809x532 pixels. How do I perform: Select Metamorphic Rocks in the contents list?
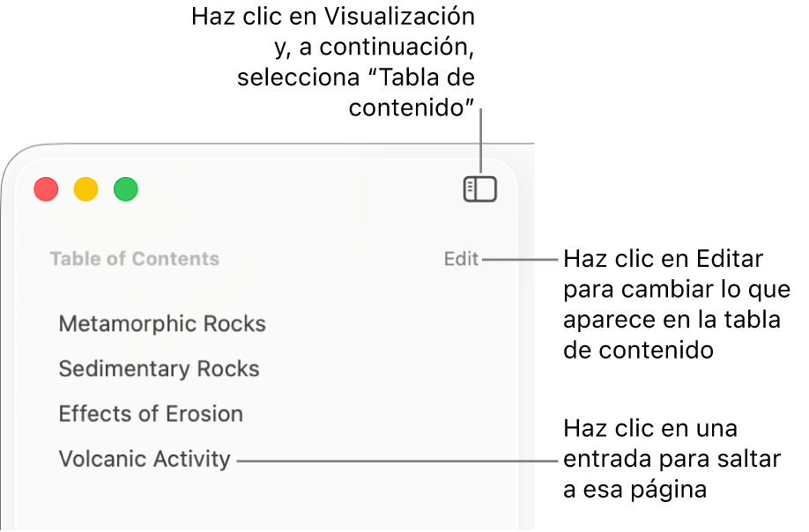pyautogui.click(x=162, y=324)
